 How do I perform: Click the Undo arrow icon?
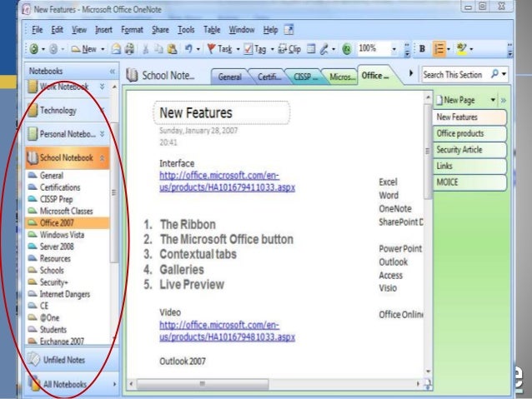189,49
